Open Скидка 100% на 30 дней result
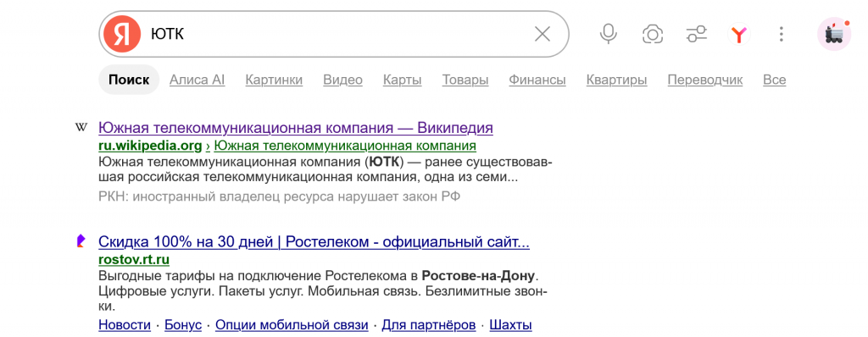 point(314,242)
